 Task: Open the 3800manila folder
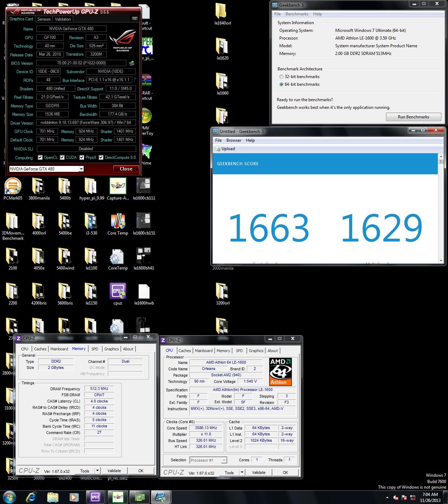point(39,189)
